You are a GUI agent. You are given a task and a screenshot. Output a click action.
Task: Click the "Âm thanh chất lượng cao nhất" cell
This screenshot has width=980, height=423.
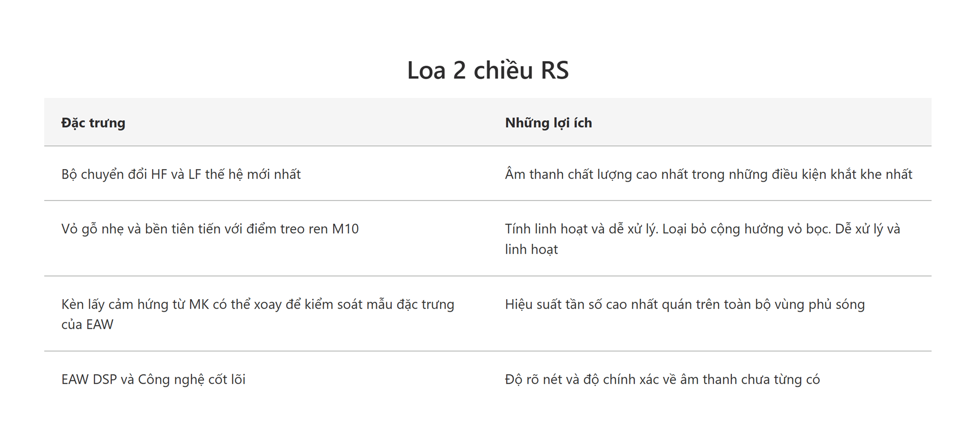tap(709, 174)
